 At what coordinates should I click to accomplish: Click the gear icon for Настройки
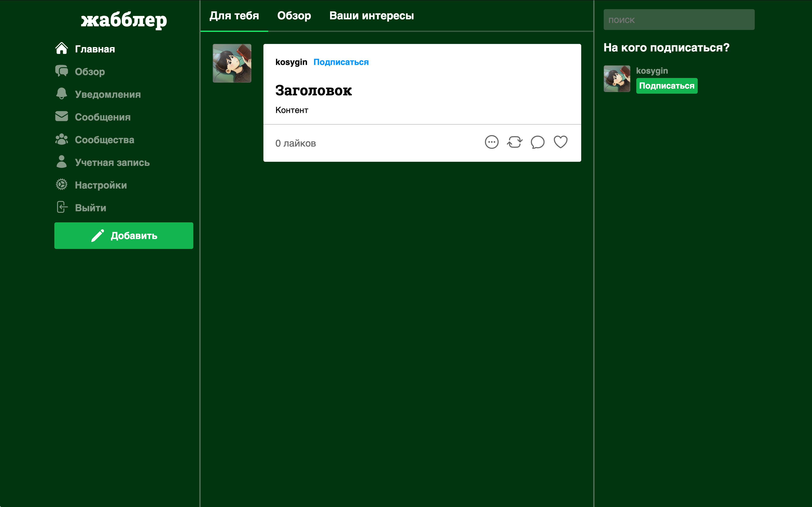coord(61,184)
